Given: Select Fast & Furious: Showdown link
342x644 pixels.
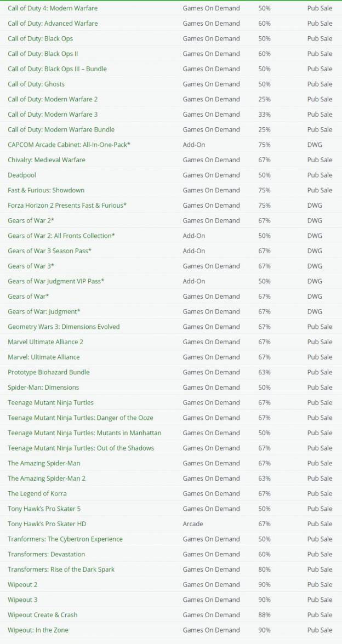Looking at the screenshot, I should click(x=46, y=190).
